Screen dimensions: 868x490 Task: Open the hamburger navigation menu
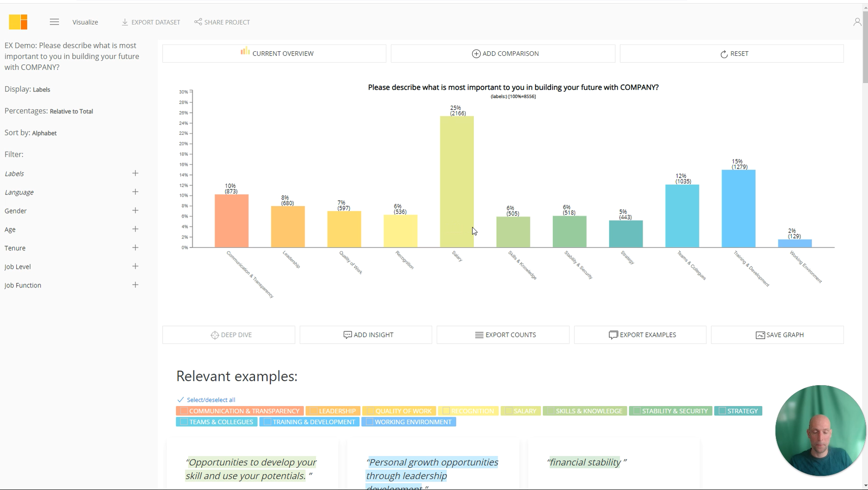click(54, 22)
